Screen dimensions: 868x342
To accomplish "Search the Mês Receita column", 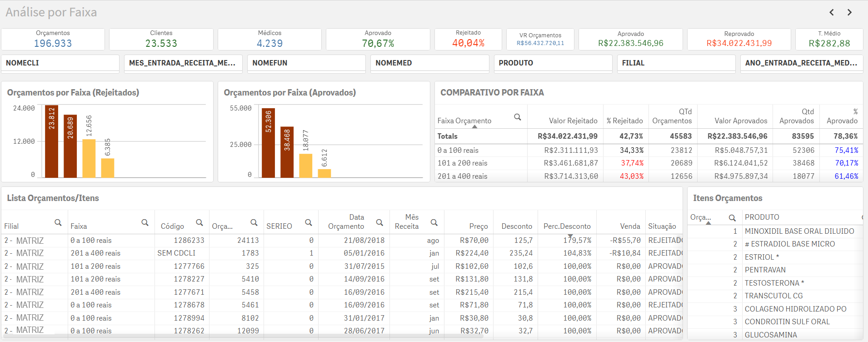I will 434,223.
